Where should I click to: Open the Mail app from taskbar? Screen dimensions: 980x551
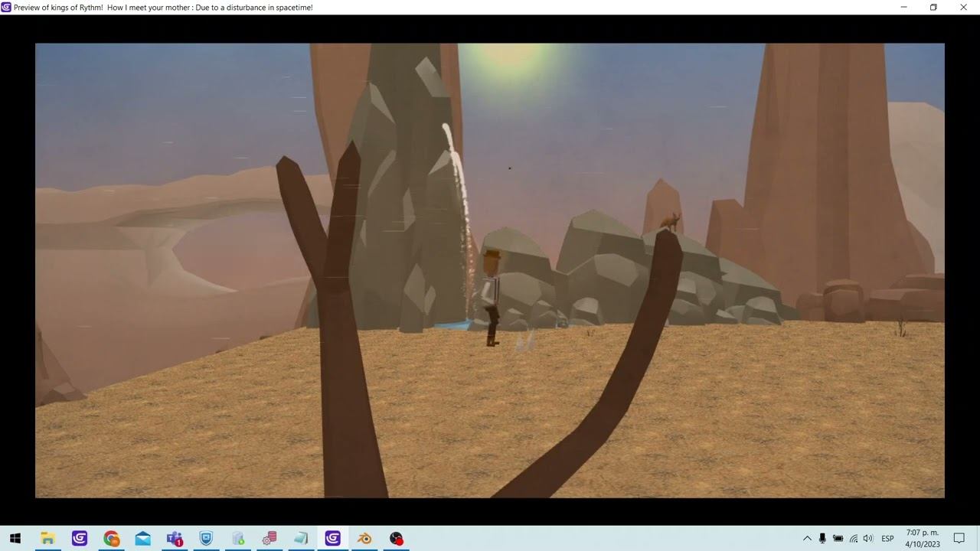point(143,538)
